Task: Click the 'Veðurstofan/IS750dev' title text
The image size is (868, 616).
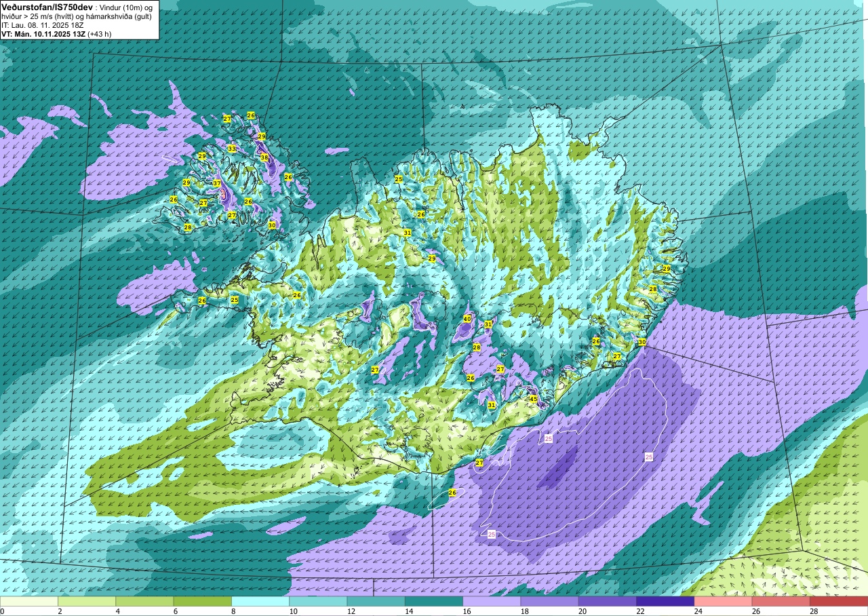Action: 47,7
